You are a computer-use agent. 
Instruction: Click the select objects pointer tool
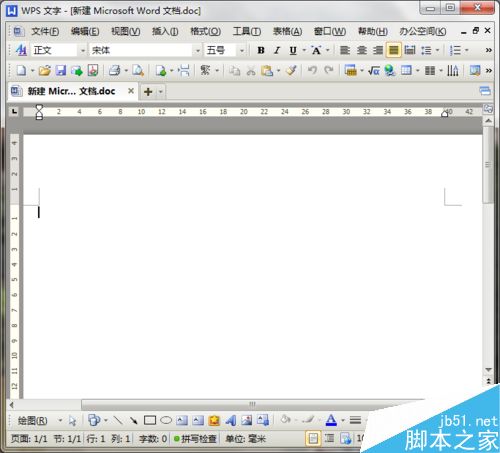point(72,421)
